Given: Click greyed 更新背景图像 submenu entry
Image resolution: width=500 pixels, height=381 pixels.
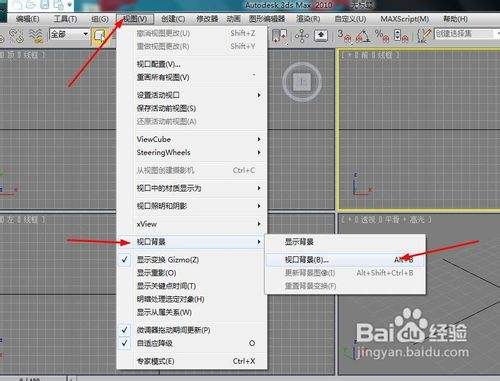Looking at the screenshot, I should [x=345, y=273].
